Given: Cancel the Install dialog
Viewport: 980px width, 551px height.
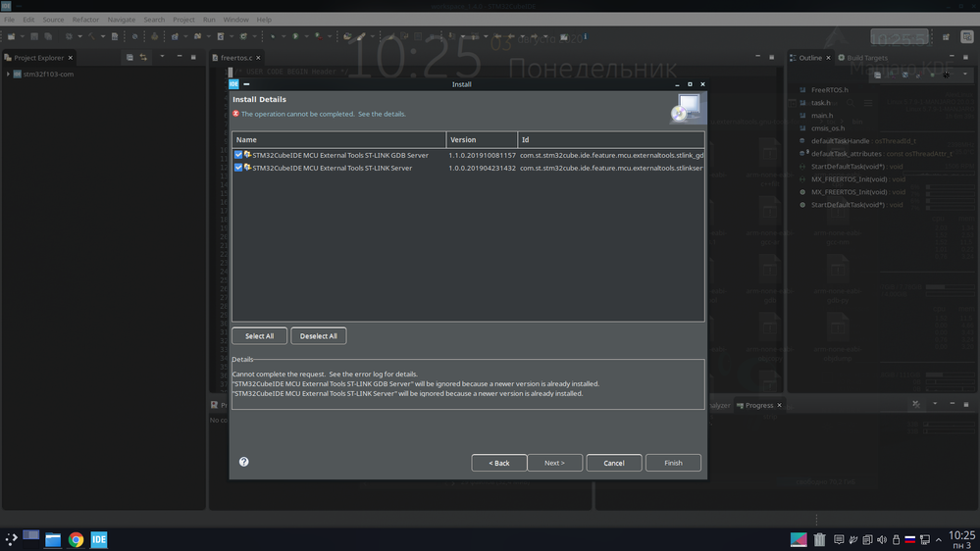Looking at the screenshot, I should pyautogui.click(x=614, y=463).
